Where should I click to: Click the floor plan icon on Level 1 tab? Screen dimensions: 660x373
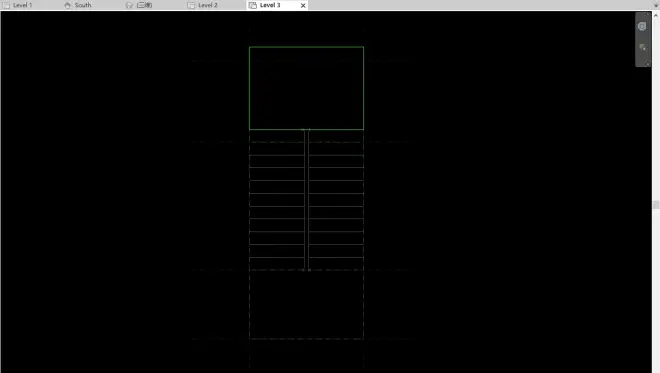(x=6, y=5)
